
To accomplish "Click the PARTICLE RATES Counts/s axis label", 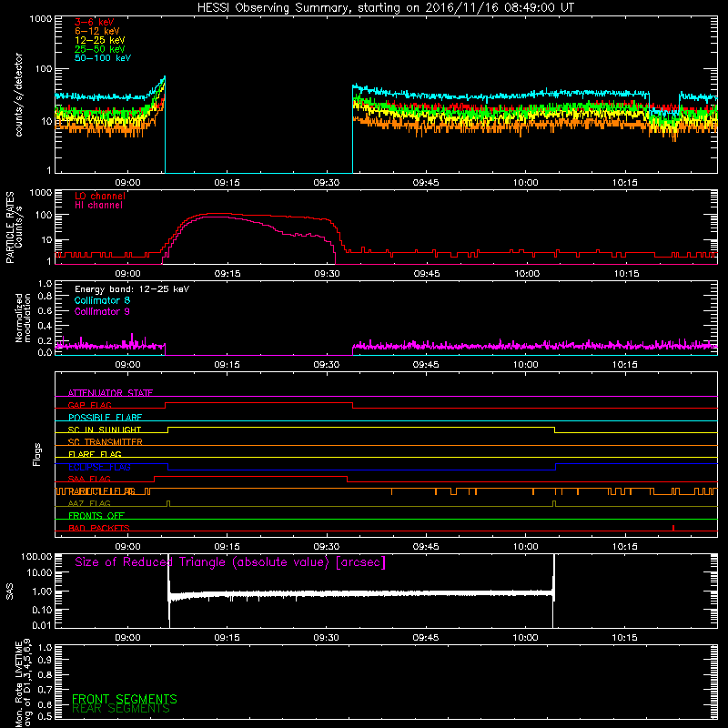I will pyautogui.click(x=14, y=227).
